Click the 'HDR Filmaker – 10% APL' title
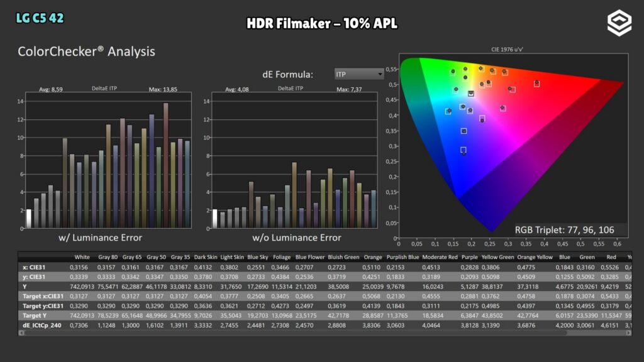This screenshot has width=644, height=362. tap(322, 23)
